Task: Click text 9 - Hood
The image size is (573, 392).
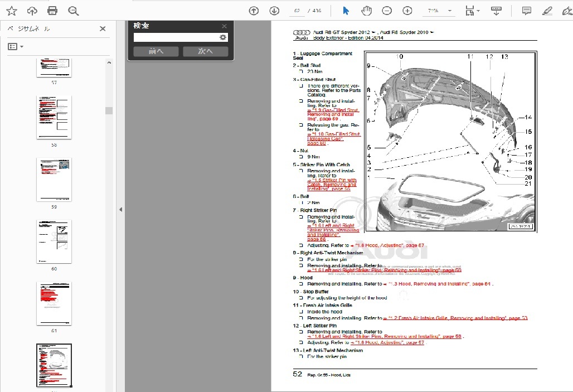Action: click(x=303, y=278)
